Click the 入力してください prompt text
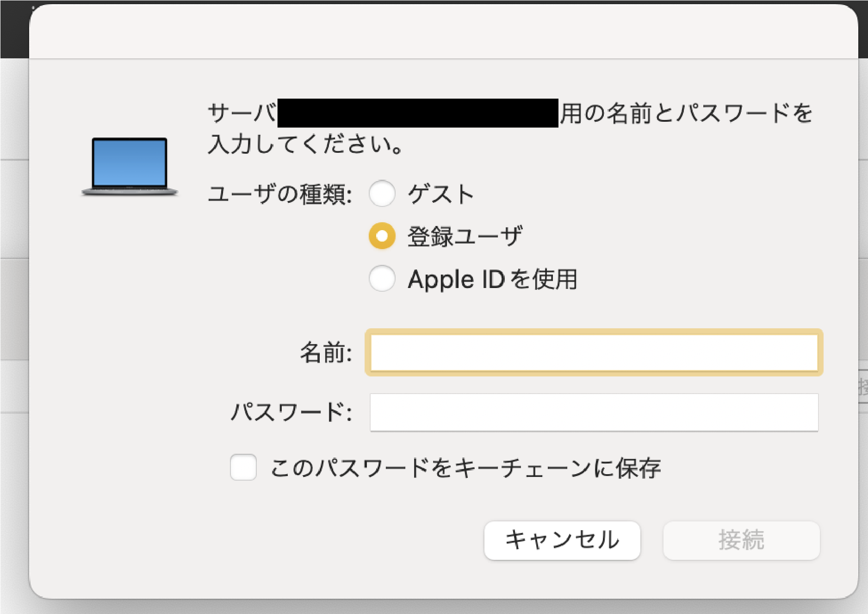The image size is (868, 614). coord(305,144)
